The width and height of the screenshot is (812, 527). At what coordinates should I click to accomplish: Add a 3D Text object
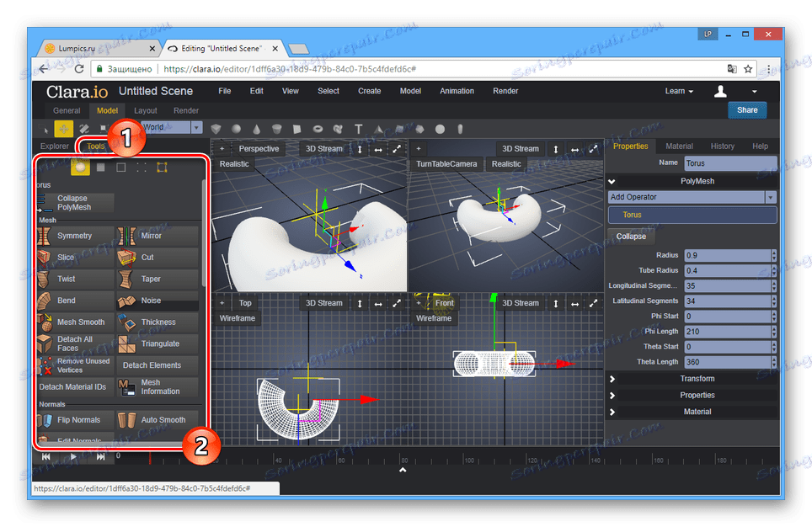tap(358, 129)
